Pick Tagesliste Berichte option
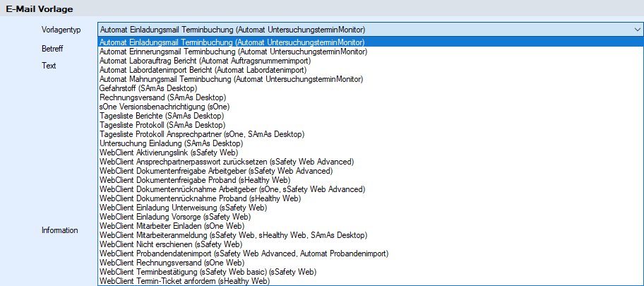Viewport: 644px width, 286px height. [x=371, y=116]
